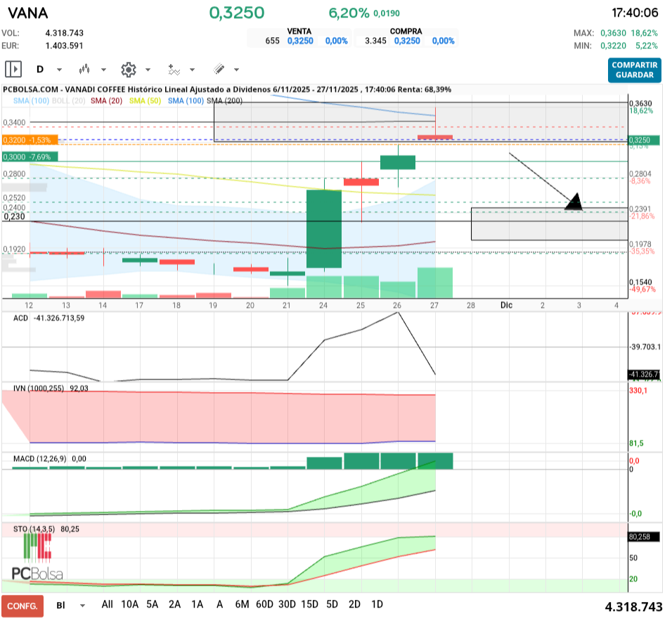Select the black arrowhead drawn on chart

(x=574, y=202)
